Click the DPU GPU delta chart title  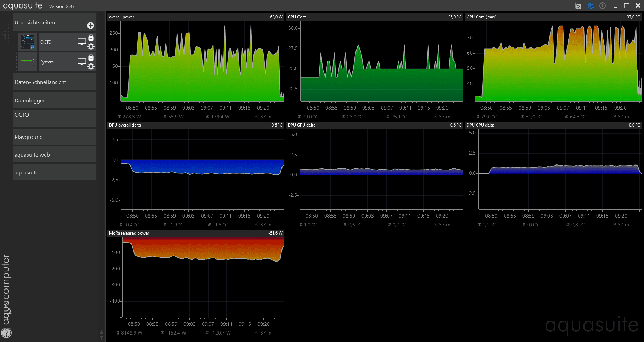tap(301, 125)
